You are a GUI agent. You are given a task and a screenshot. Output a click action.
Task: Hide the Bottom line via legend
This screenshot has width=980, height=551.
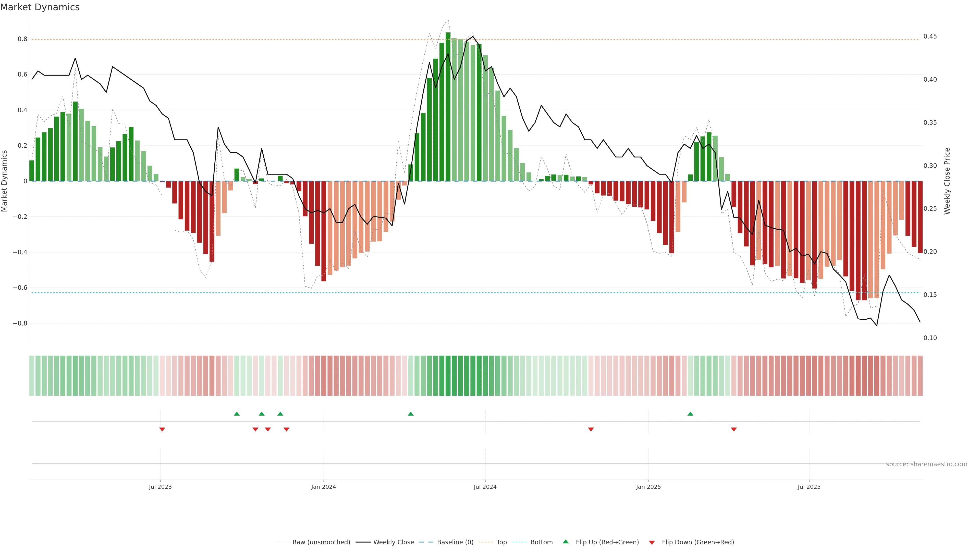point(541,542)
